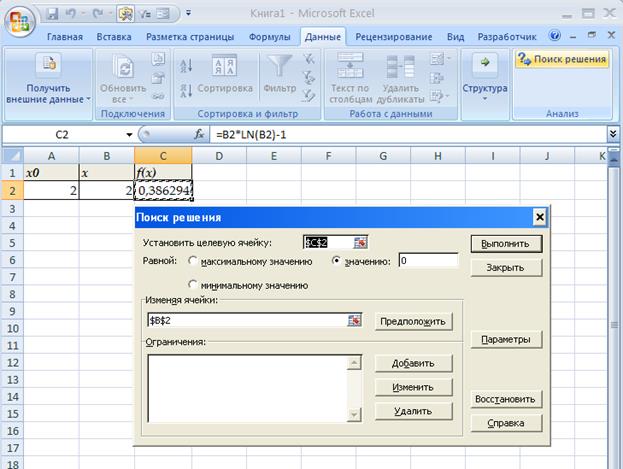The height and width of the screenshot is (469, 623).
Task: Open Customize Quick Access Toolbar dropdown
Action: pos(188,13)
